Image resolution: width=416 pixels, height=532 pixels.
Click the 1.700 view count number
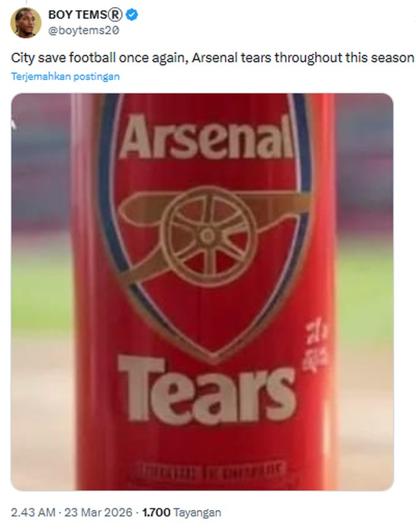pyautogui.click(x=155, y=512)
